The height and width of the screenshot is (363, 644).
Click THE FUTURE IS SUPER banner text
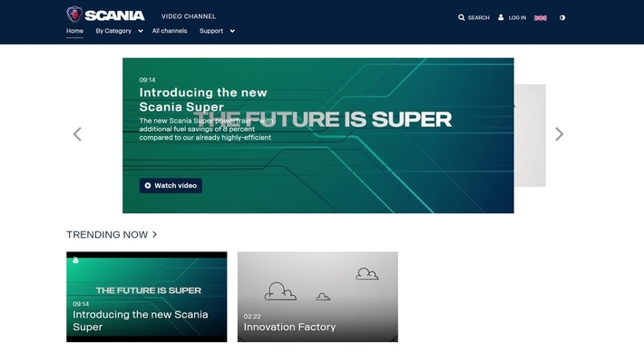322,120
